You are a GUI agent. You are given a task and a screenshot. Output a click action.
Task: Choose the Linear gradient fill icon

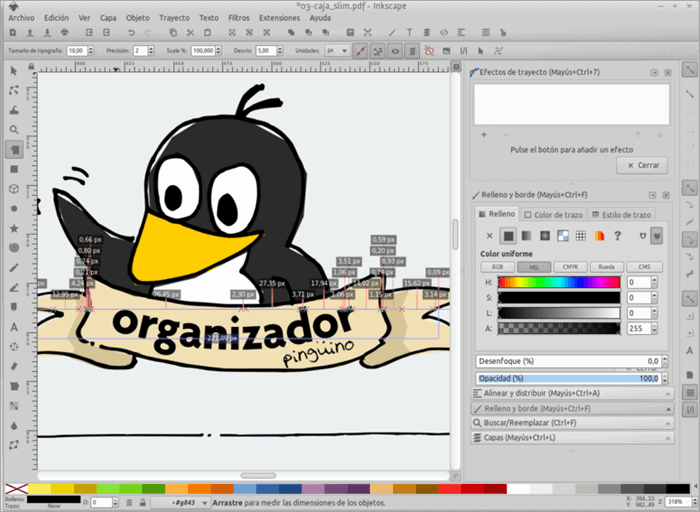tap(526, 236)
